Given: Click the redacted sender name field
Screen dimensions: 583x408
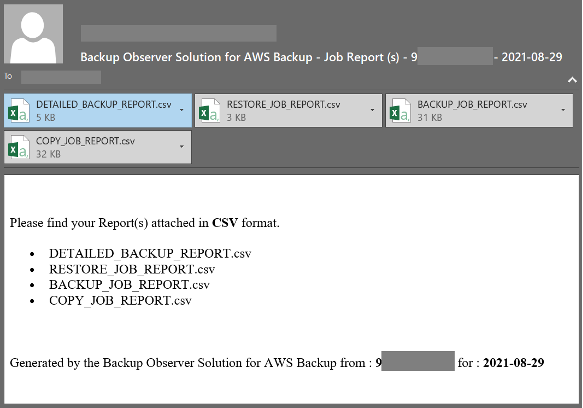Looking at the screenshot, I should 178,33.
